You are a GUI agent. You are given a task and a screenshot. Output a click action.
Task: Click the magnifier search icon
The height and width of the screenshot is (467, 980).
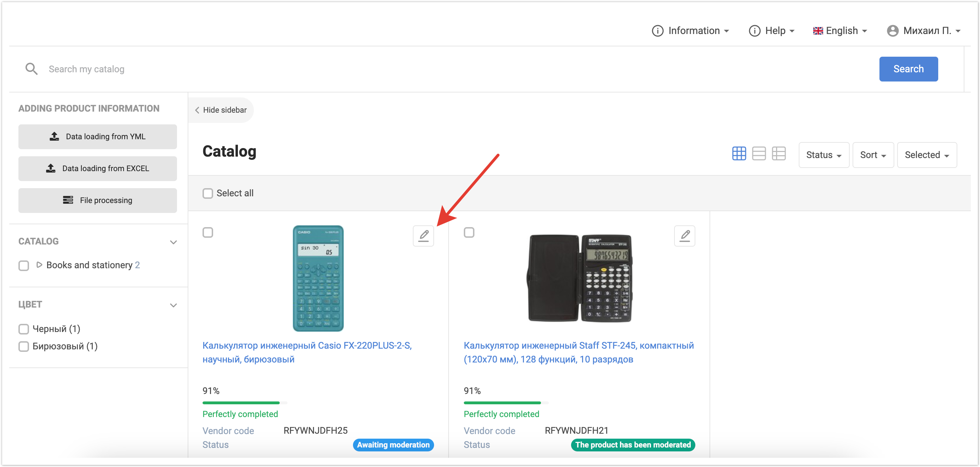coord(31,69)
